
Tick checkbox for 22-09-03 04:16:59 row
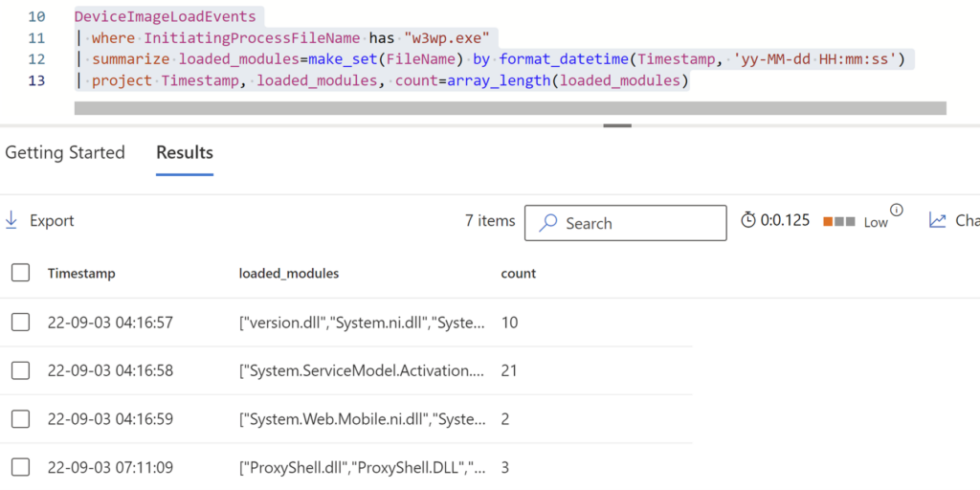(x=20, y=418)
